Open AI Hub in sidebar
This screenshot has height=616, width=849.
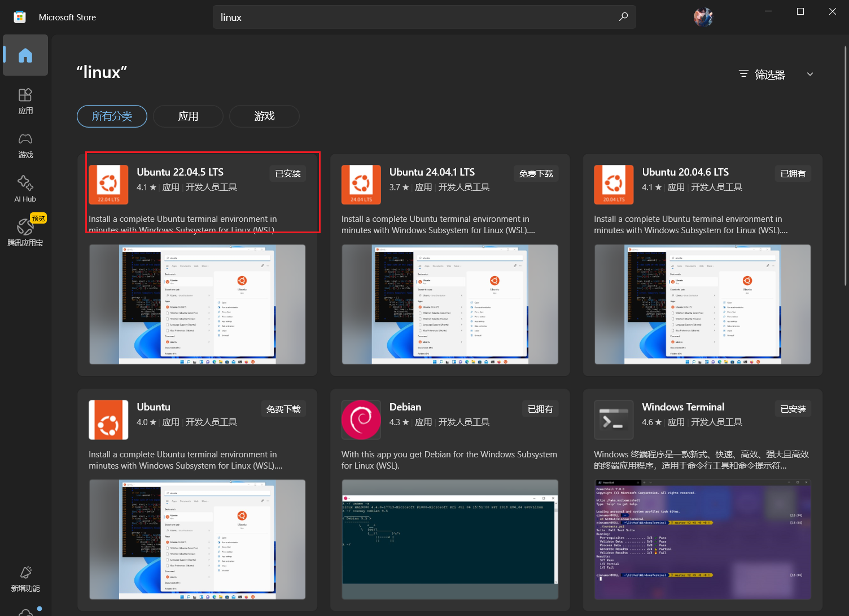[x=25, y=190]
